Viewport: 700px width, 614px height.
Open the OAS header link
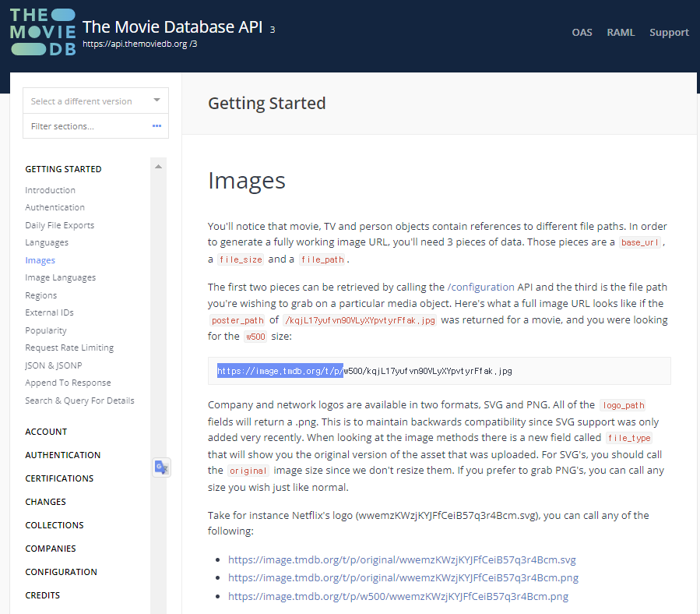pos(582,32)
